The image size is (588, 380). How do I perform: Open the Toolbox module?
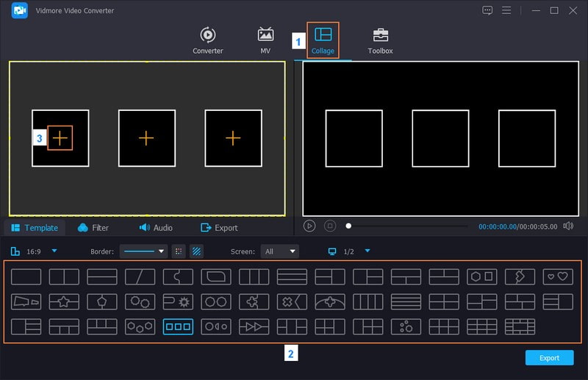pyautogui.click(x=380, y=40)
